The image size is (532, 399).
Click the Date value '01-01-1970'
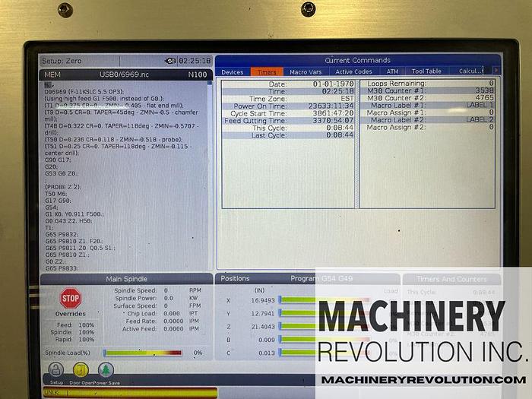(x=333, y=84)
